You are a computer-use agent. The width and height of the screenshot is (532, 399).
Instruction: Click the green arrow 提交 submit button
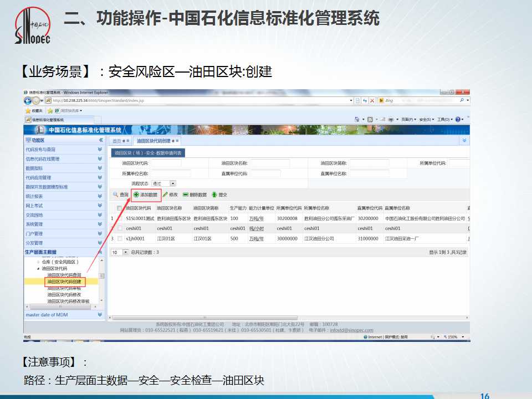coord(219,195)
